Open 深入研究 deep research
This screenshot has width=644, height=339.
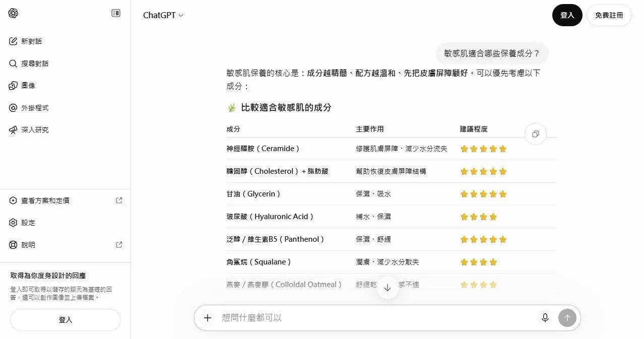coord(66,130)
